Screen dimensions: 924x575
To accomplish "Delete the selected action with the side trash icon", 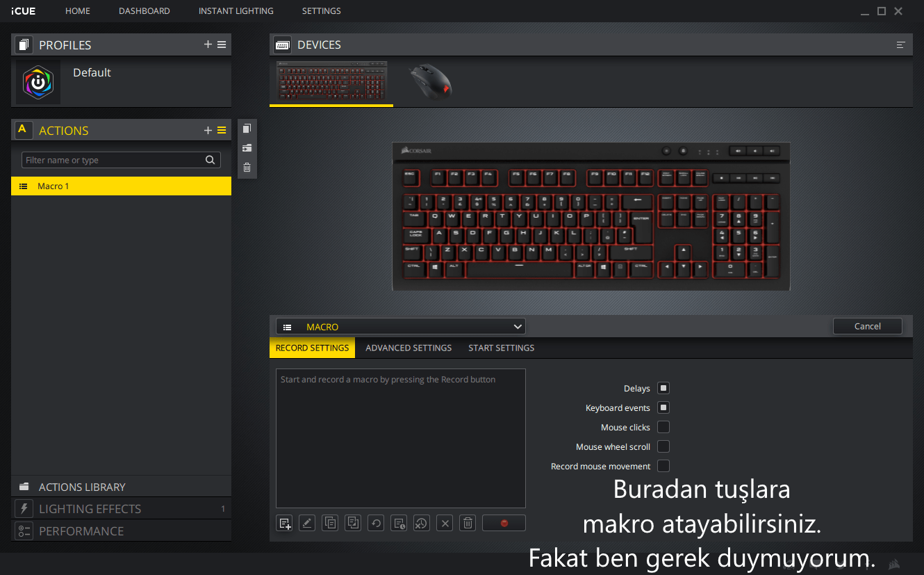I will pyautogui.click(x=247, y=167).
